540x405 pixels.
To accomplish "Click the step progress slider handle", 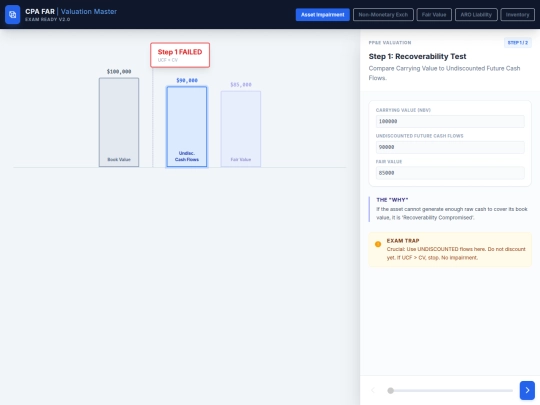I will (390, 391).
